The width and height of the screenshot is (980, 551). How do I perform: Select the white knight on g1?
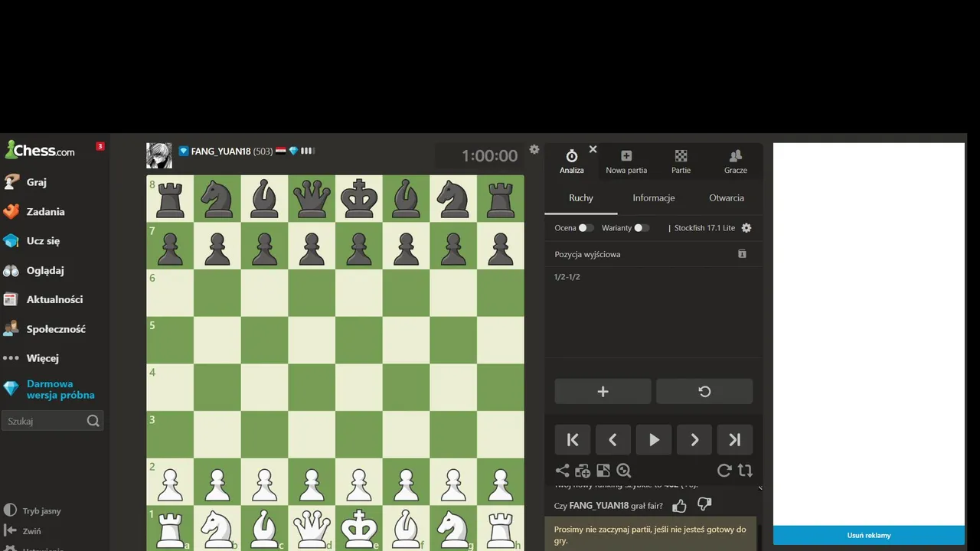tap(453, 528)
